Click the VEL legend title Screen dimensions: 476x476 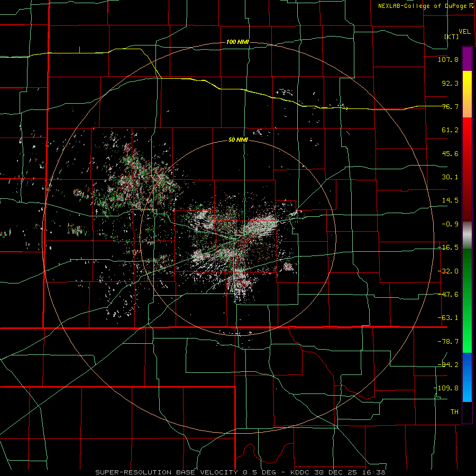[464, 31]
